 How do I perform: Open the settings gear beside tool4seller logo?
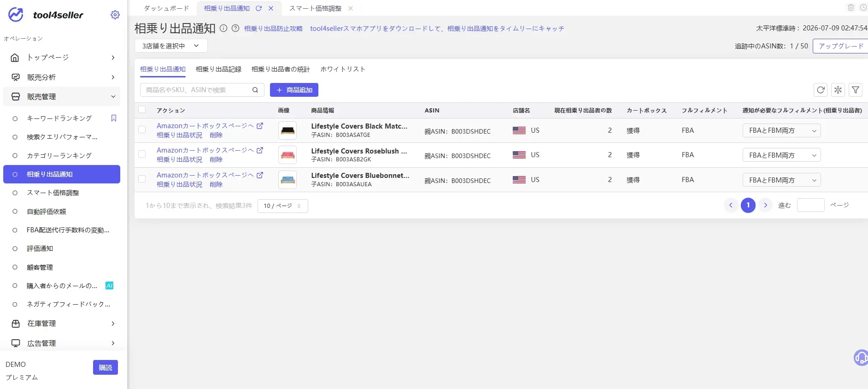coord(115,15)
